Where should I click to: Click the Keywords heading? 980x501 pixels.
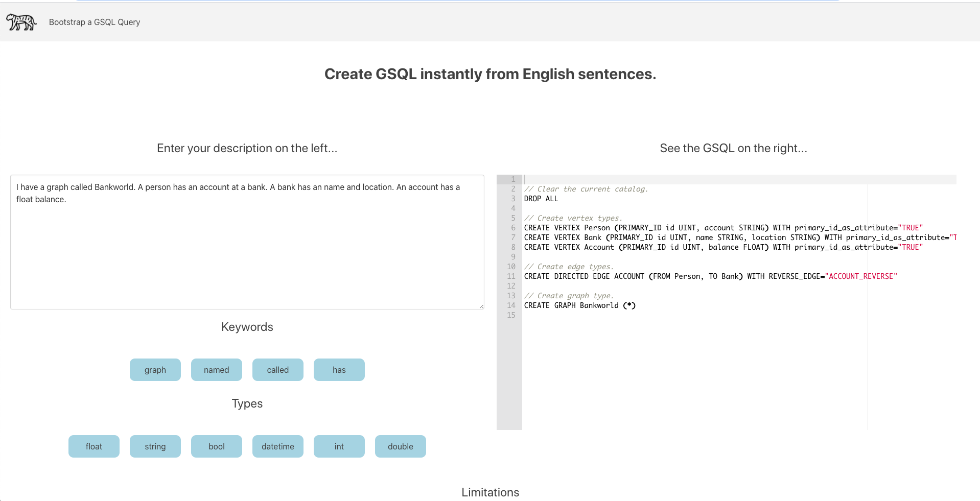point(247,327)
